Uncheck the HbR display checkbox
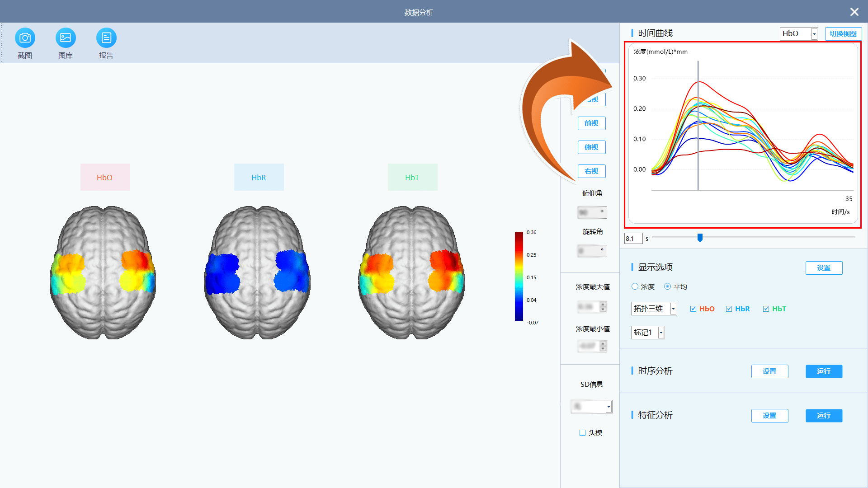This screenshot has width=868, height=488. pyautogui.click(x=729, y=309)
